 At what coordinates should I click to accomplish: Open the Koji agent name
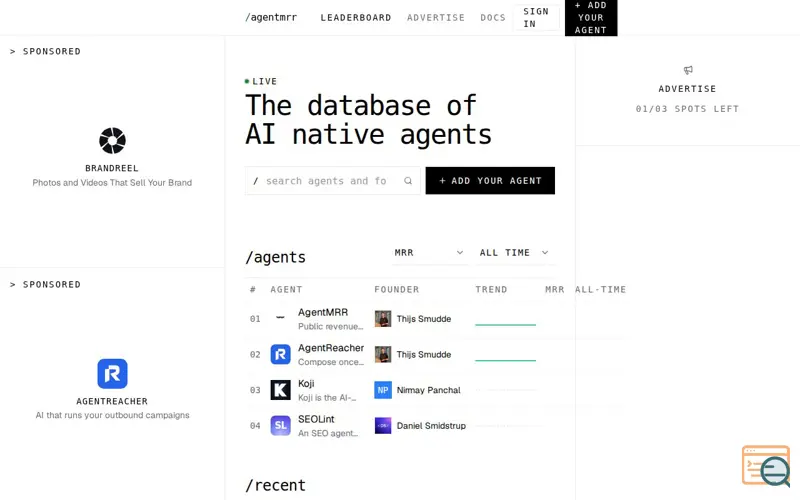coord(306,384)
